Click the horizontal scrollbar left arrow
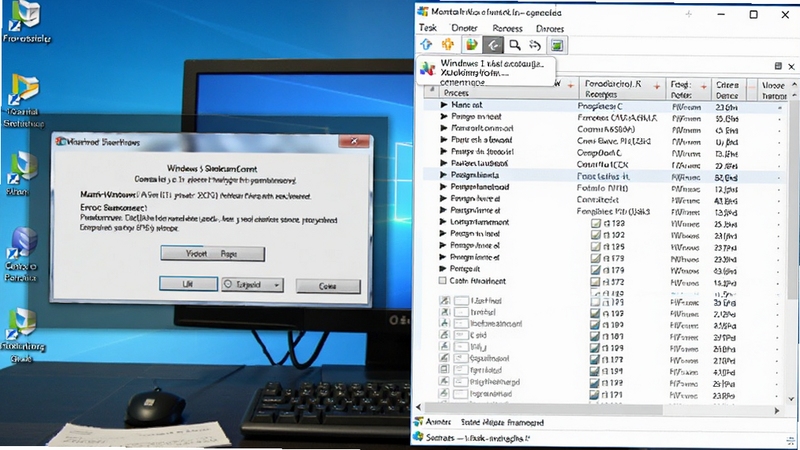The width and height of the screenshot is (800, 450). 419,407
